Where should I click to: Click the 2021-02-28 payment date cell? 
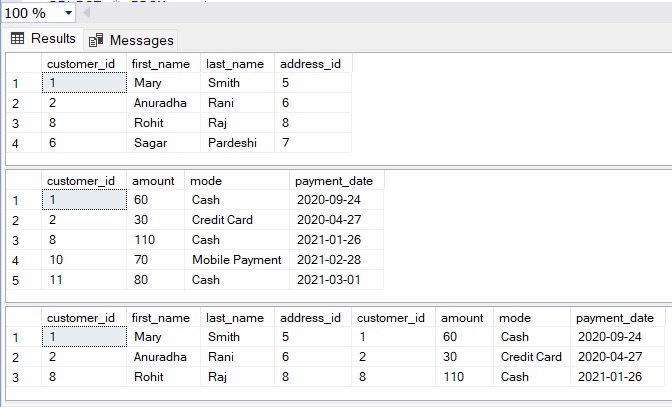[327, 260]
